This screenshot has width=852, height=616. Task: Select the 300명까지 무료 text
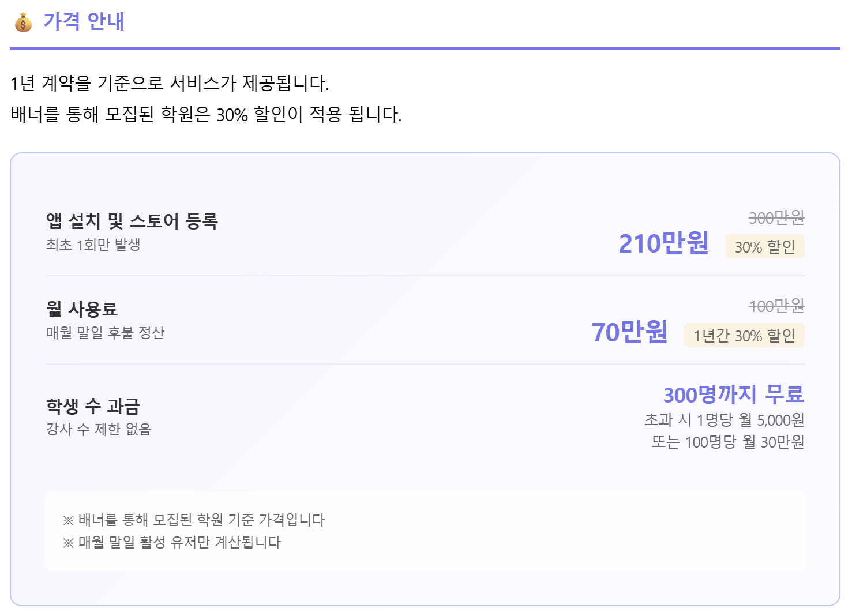coord(733,395)
